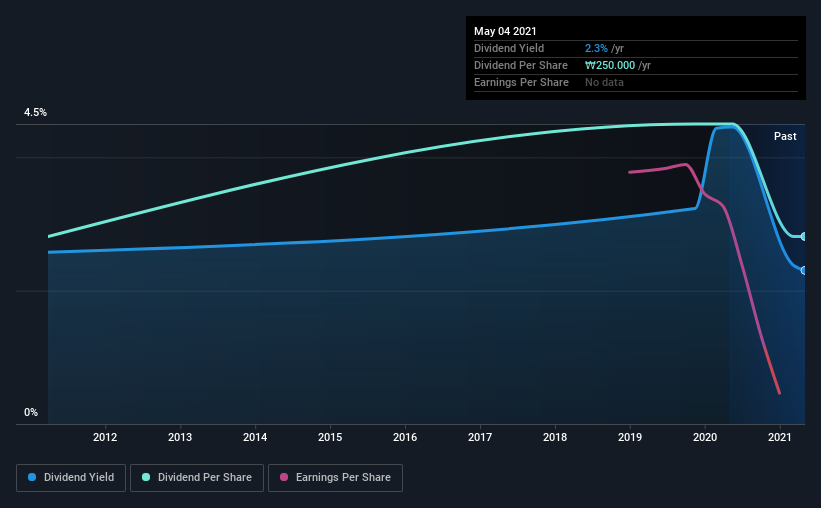This screenshot has height=508, width=821.
Task: Select the 2021 x-axis label
Action: (x=780, y=437)
